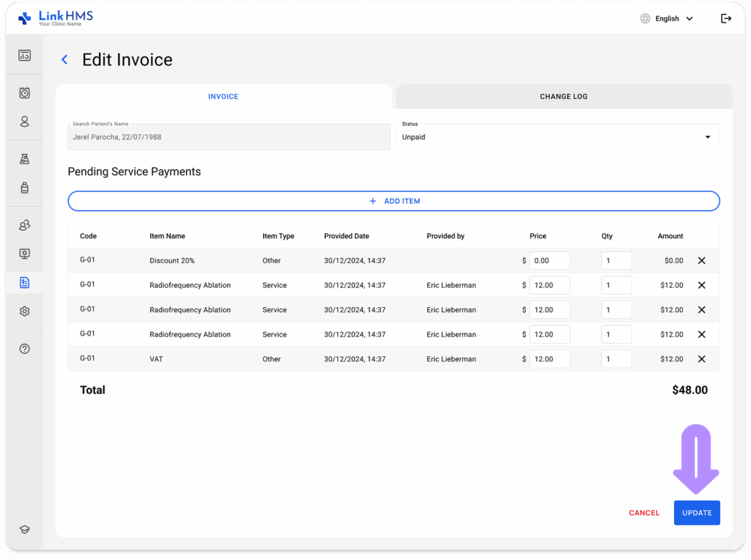Open the invoices document sidebar icon
Image resolution: width=751 pixels, height=560 pixels.
point(24,283)
